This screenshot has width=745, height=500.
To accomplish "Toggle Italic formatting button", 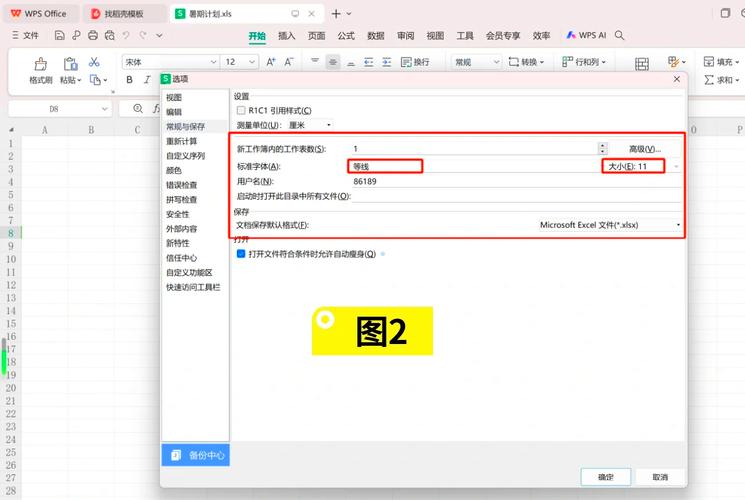I will point(147,80).
